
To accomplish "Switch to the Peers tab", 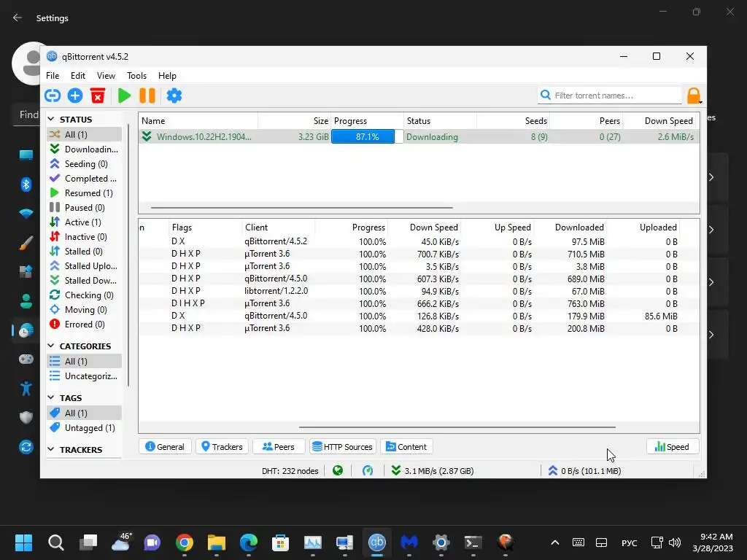I will pos(279,447).
